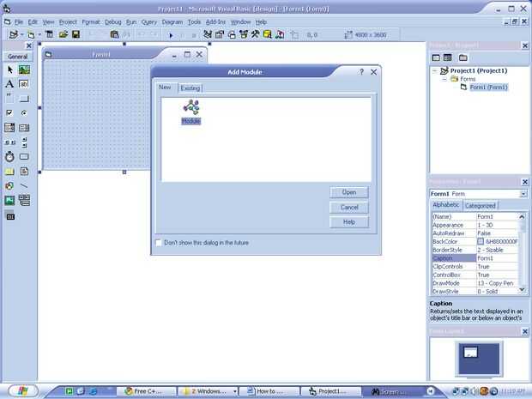Click the View Code icon in Project Explorer
This screenshot has height=399, width=532.
(436, 57)
